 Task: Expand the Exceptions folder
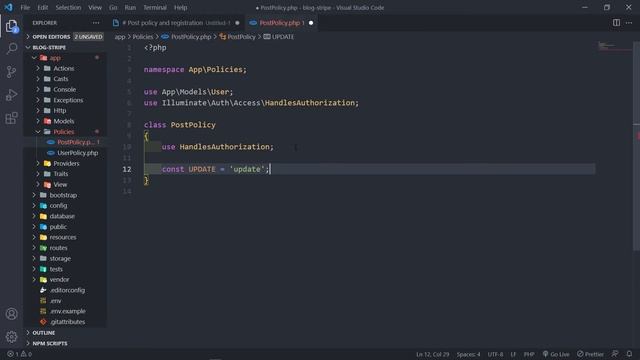[68, 100]
